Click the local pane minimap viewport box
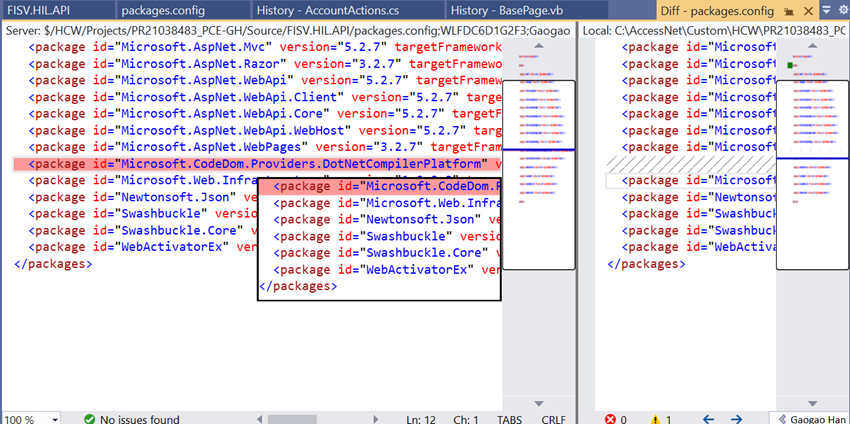Viewport: 850px width, 424px height. coord(813,175)
